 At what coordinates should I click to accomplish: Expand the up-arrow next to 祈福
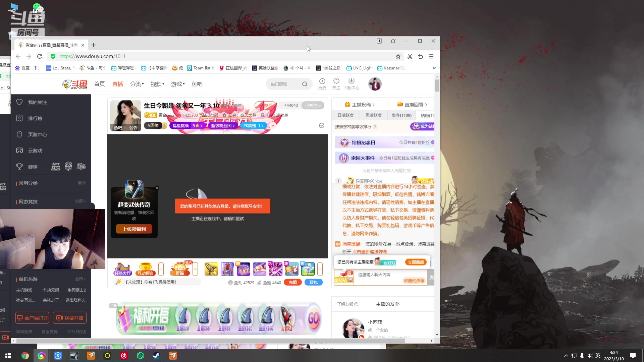tap(195, 269)
